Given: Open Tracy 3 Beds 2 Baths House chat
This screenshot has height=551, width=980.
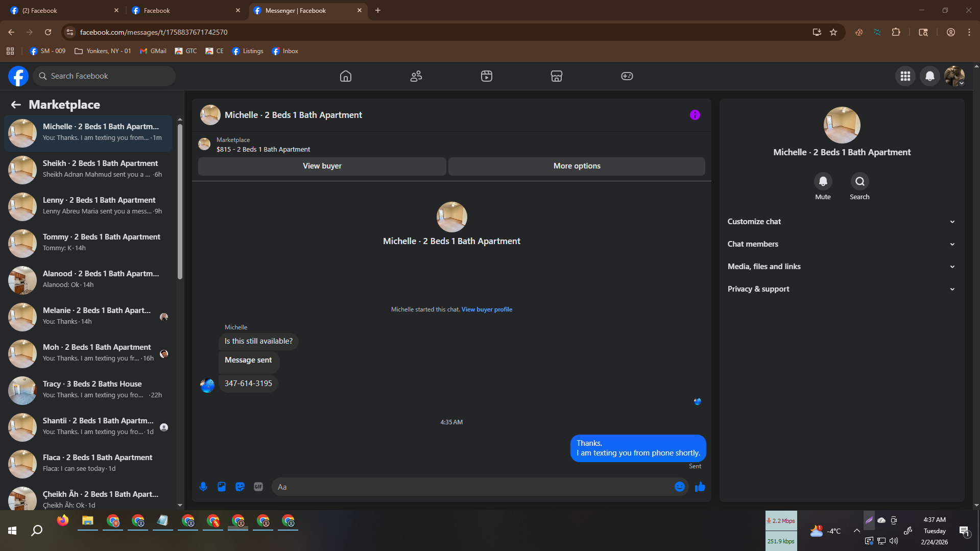Looking at the screenshot, I should 88,391.
